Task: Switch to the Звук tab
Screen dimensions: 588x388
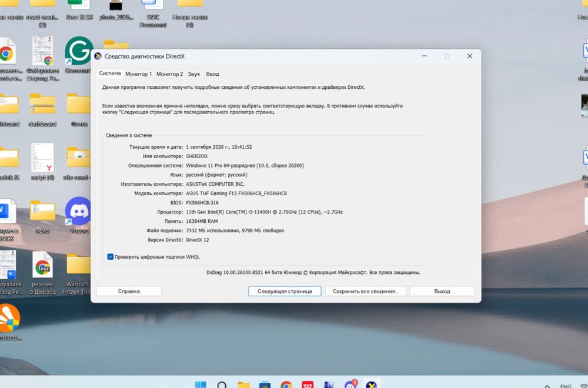Action: pos(193,74)
